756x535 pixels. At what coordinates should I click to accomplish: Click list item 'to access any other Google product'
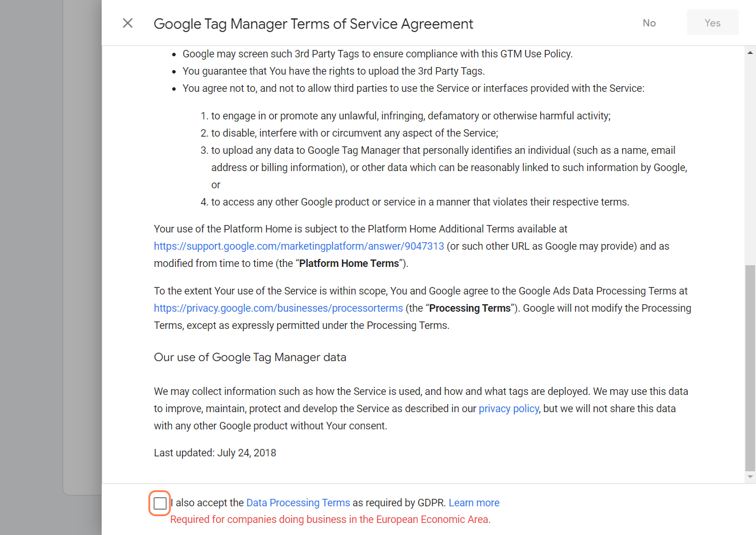click(x=420, y=202)
